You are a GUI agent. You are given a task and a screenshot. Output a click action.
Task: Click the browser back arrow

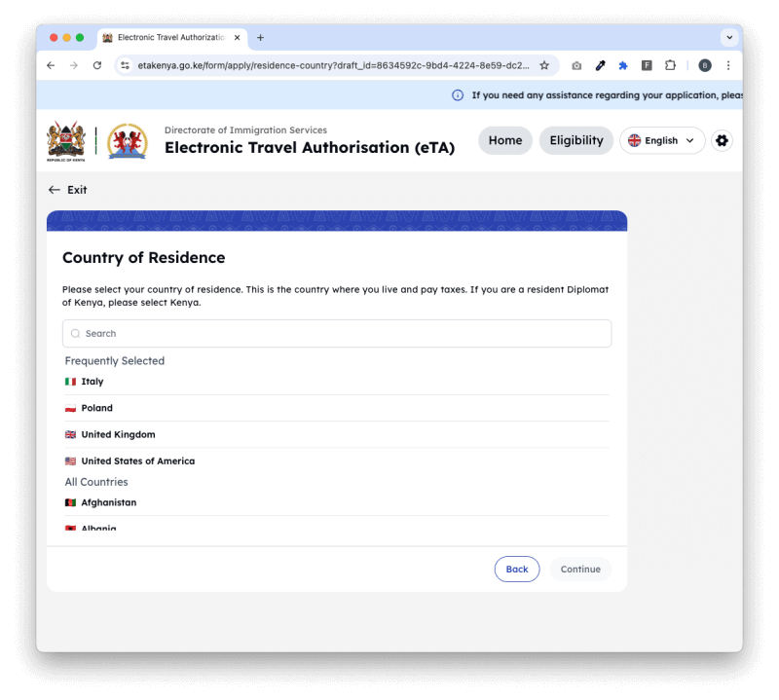(x=51, y=65)
